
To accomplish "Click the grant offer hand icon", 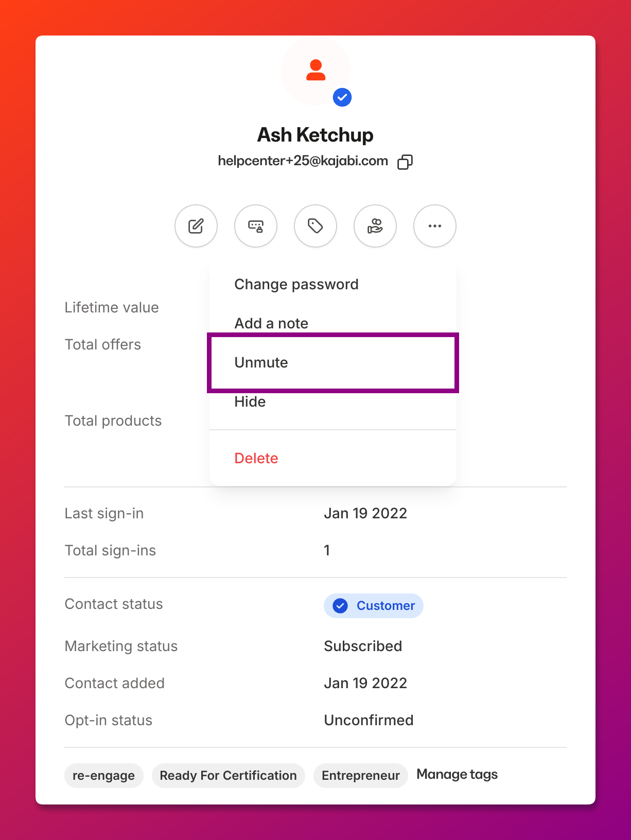I will (x=375, y=226).
